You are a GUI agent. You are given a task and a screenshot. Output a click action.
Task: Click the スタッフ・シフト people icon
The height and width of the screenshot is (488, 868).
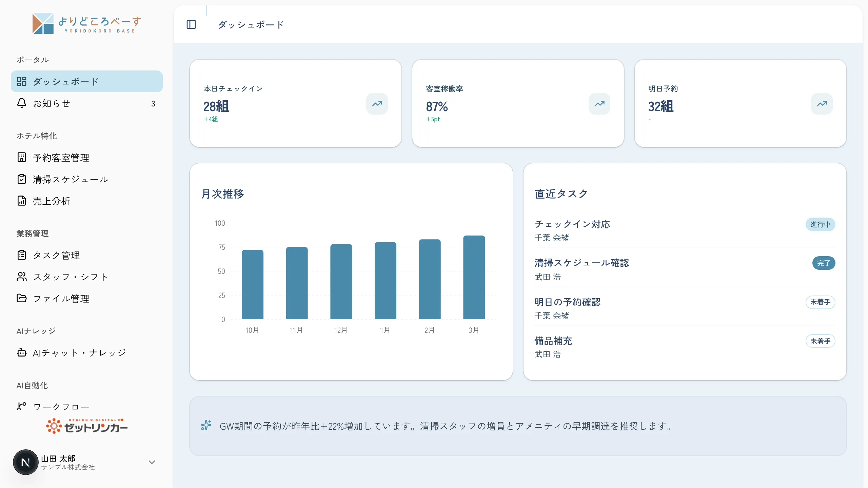pyautogui.click(x=22, y=277)
